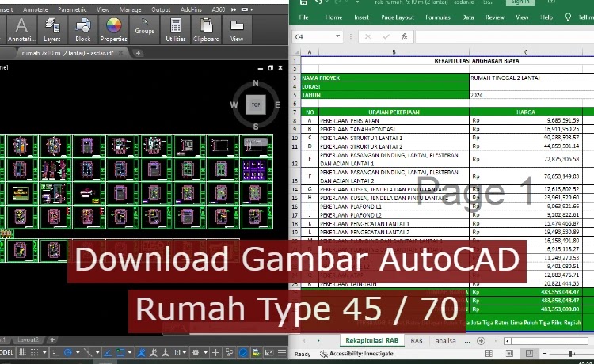Open snap mode dropdown arrow
Viewport: 594px width, 364px height.
coord(44,353)
